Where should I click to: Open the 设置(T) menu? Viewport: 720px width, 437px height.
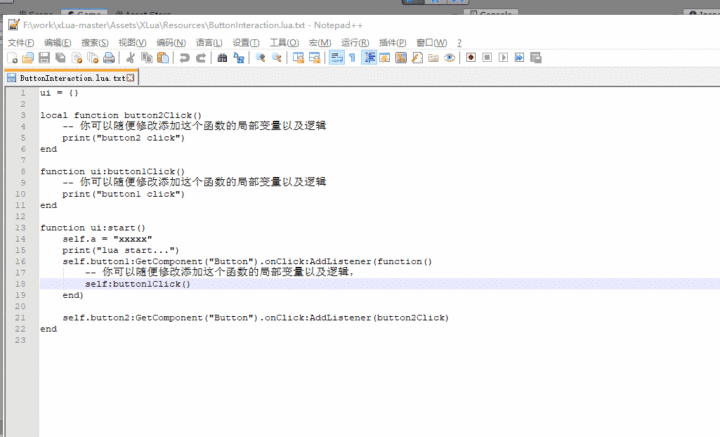pyautogui.click(x=246, y=43)
